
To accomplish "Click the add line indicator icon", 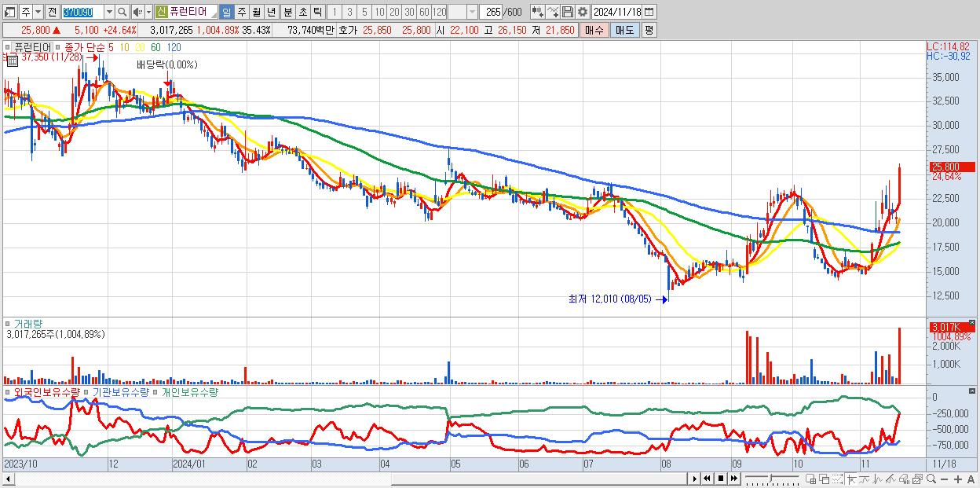I will pyautogui.click(x=553, y=12).
